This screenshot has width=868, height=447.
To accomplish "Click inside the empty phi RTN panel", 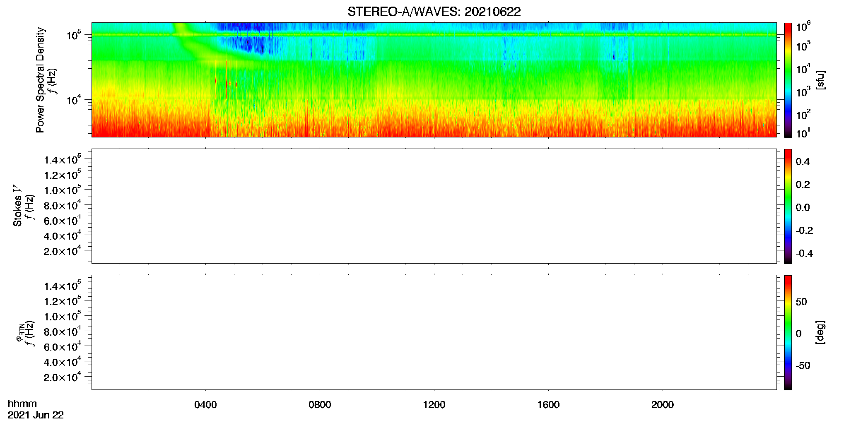I will click(x=434, y=332).
